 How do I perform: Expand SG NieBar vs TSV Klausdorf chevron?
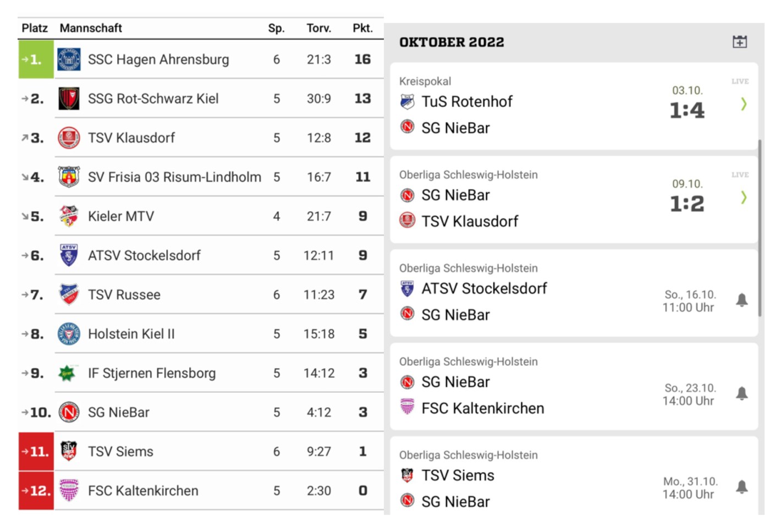[x=744, y=197]
